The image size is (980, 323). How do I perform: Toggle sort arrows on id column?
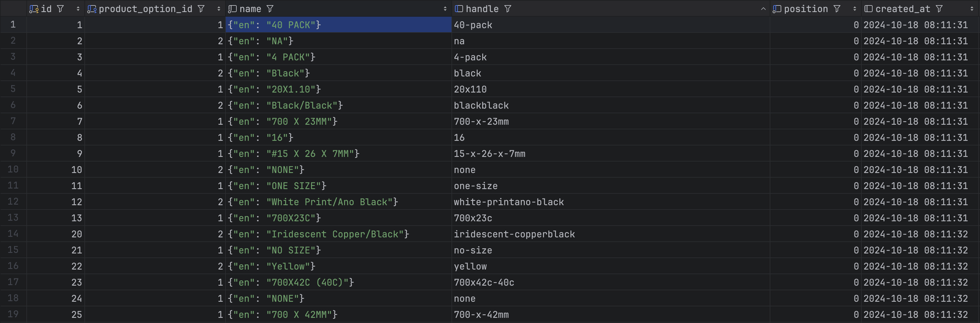coord(78,9)
